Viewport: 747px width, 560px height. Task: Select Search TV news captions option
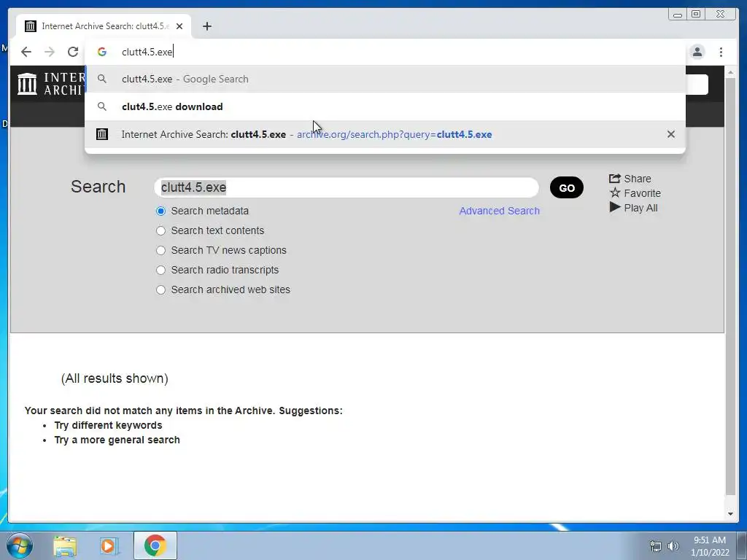pyautogui.click(x=161, y=251)
